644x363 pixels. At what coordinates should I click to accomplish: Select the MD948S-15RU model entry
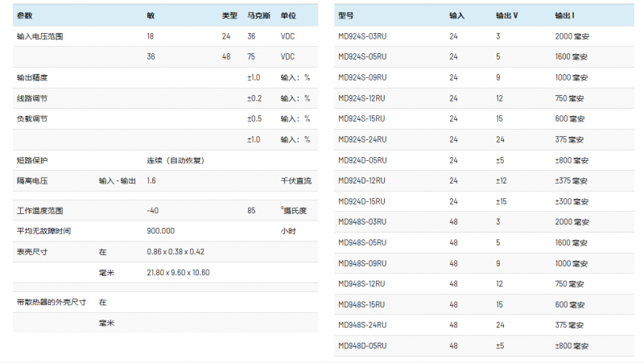click(361, 305)
